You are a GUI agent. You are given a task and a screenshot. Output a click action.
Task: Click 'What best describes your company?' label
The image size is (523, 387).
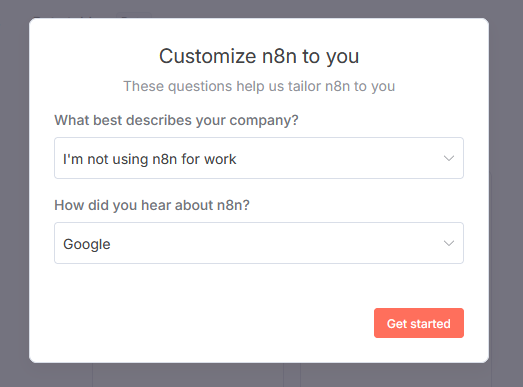point(176,120)
